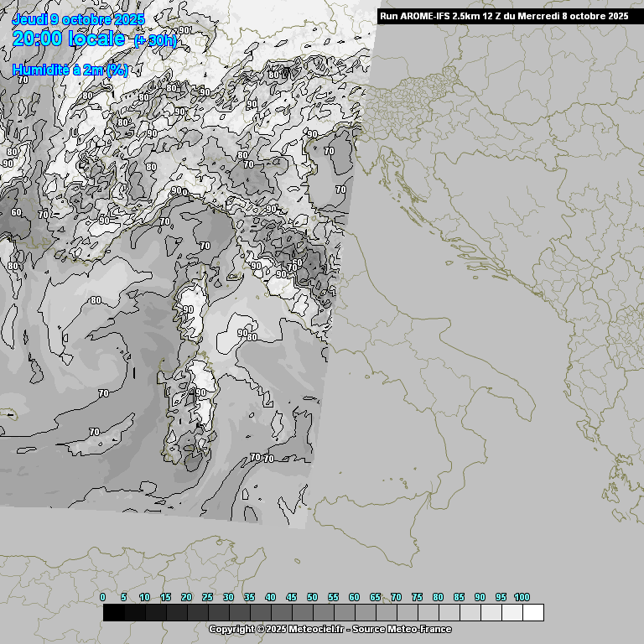This screenshot has height=644, width=644.
Task: Click the 'Humidité à 2m (%)' parameter label
Action: click(70, 70)
